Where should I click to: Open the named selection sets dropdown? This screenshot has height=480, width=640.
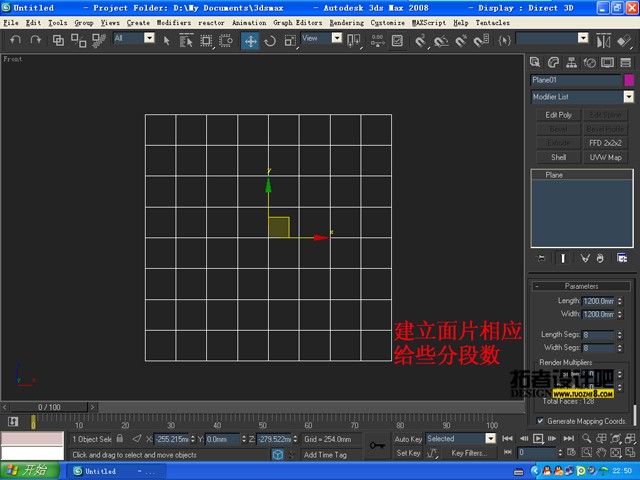[x=583, y=38]
